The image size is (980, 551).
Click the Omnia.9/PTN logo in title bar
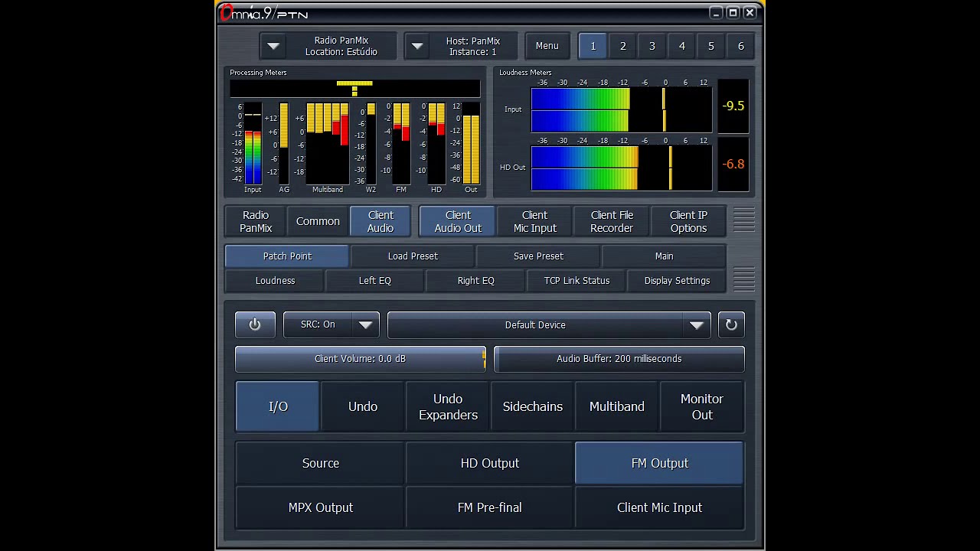(264, 13)
